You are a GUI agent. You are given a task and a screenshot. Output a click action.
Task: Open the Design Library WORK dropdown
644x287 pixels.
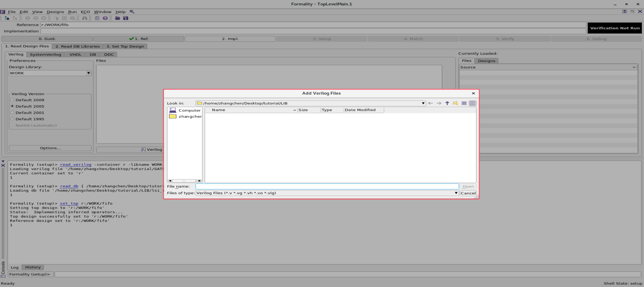88,73
